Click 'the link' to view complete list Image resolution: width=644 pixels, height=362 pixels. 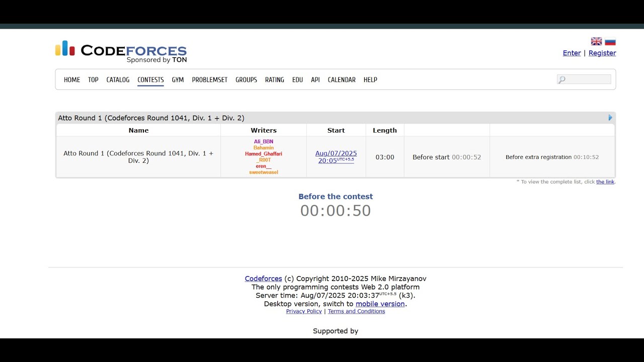tap(605, 182)
